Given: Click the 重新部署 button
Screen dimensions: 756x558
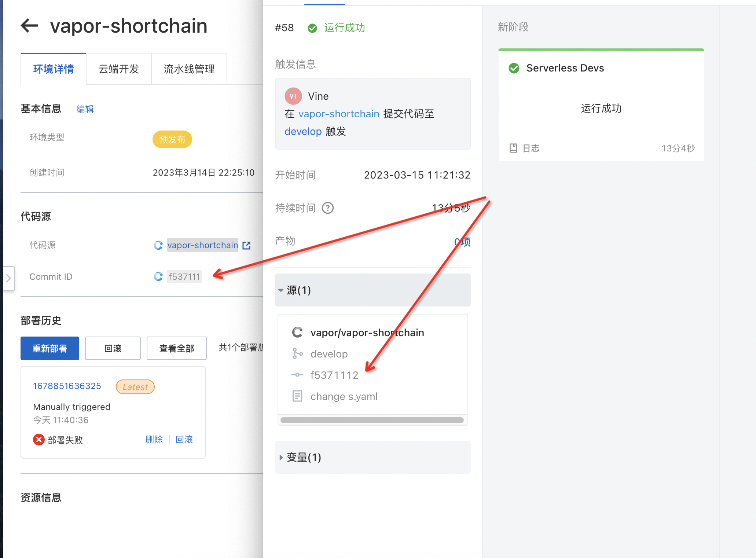Looking at the screenshot, I should [x=50, y=348].
